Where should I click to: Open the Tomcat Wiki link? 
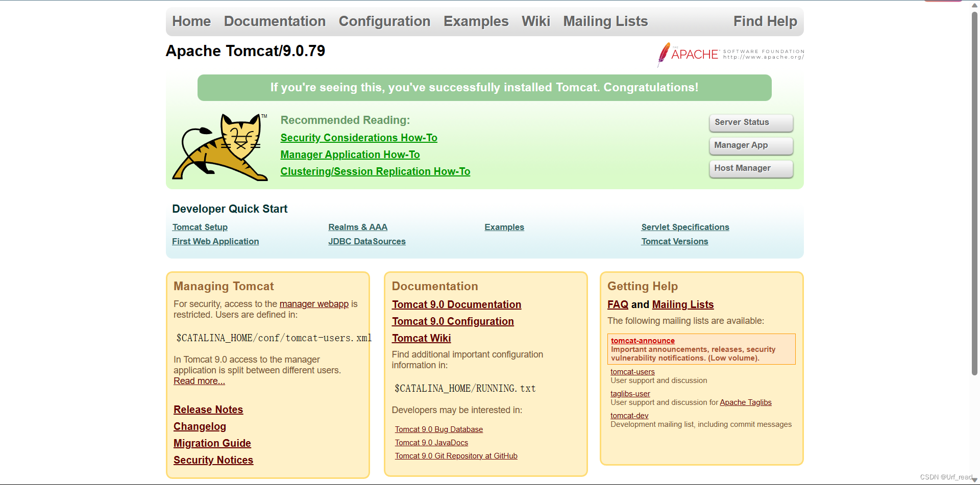click(x=421, y=338)
